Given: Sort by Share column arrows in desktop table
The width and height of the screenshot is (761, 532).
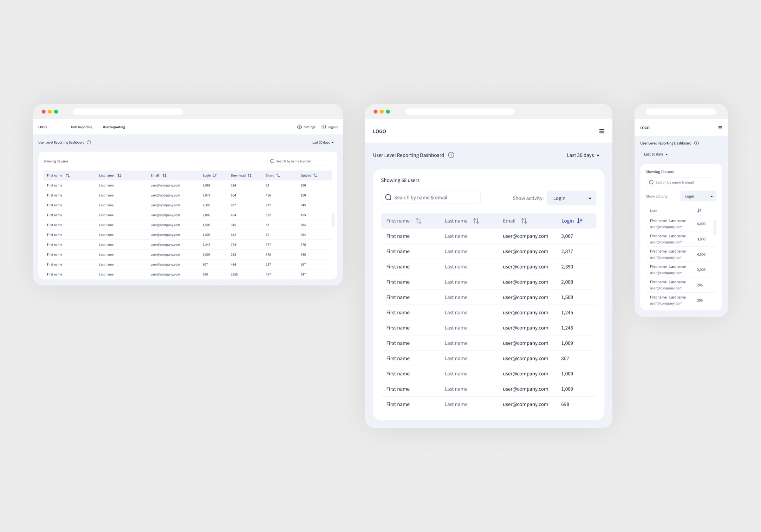Looking at the screenshot, I should coord(278,176).
